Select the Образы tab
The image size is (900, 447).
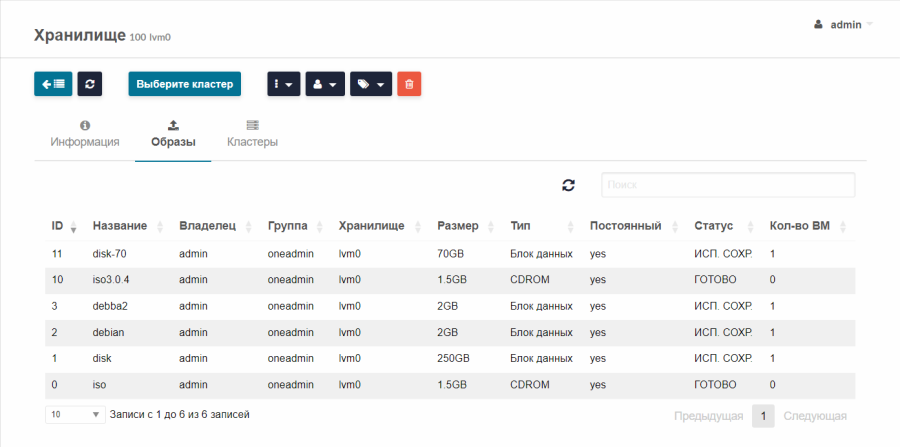[x=173, y=135]
